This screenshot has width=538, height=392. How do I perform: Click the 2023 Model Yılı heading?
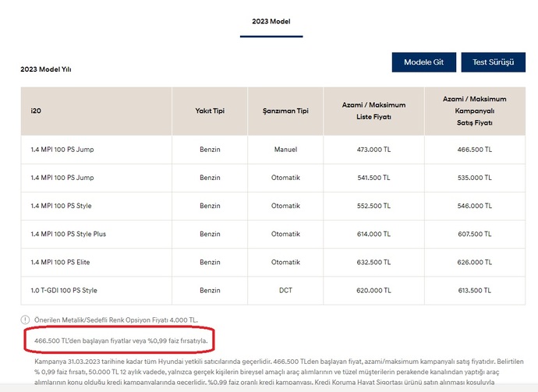click(x=46, y=69)
